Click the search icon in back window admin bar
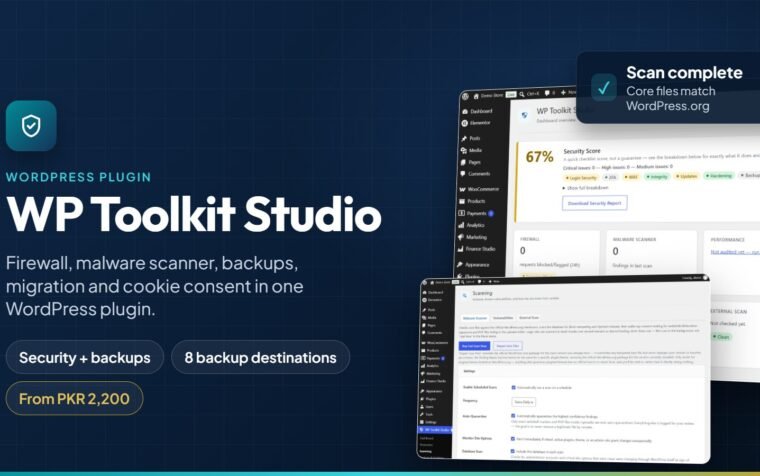The width and height of the screenshot is (760, 476). click(522, 94)
